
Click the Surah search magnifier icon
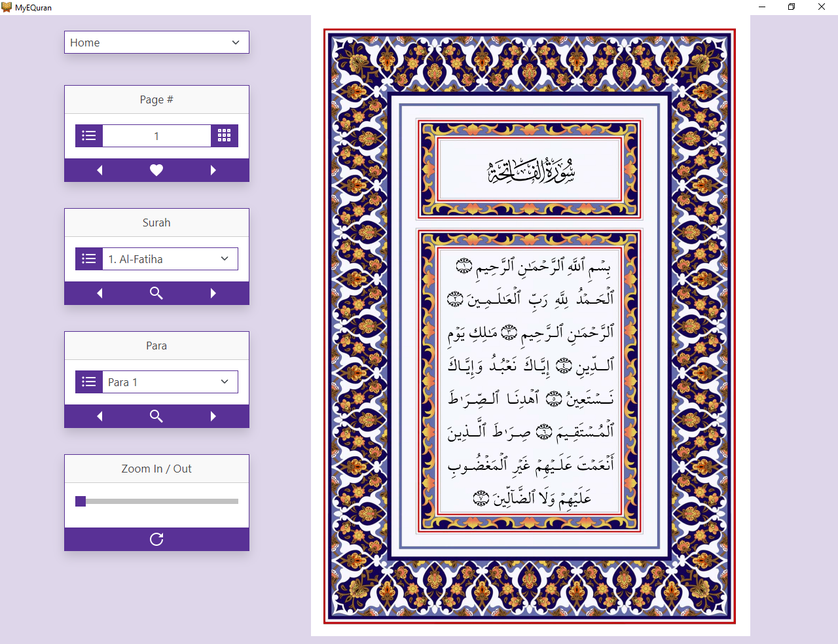click(156, 293)
